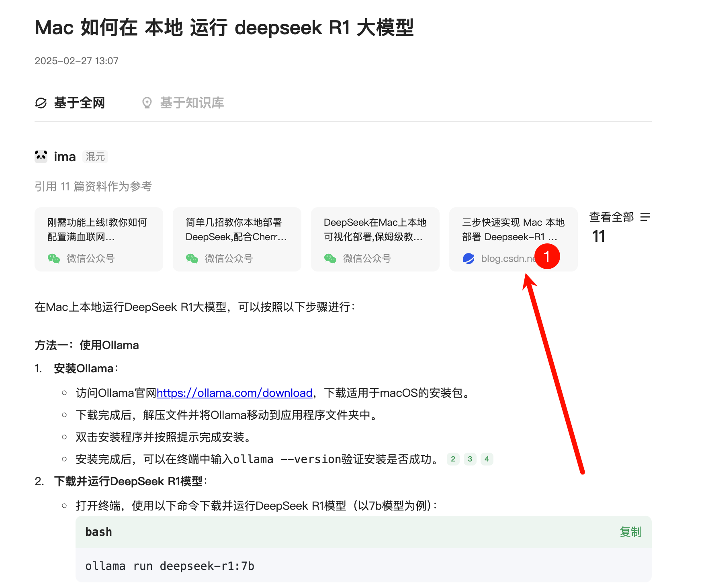This screenshot has width=708, height=588.
Task: Open the ollama.com/download link
Action: (x=235, y=393)
